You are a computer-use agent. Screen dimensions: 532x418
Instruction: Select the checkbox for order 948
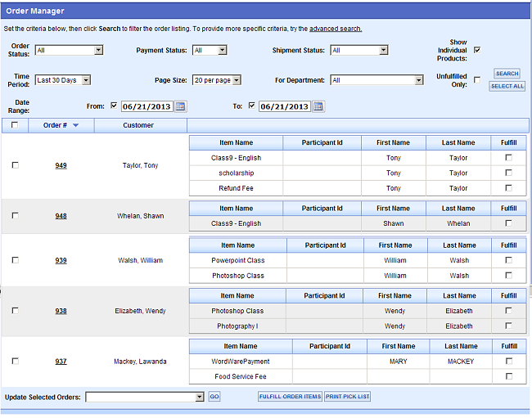coord(15,216)
